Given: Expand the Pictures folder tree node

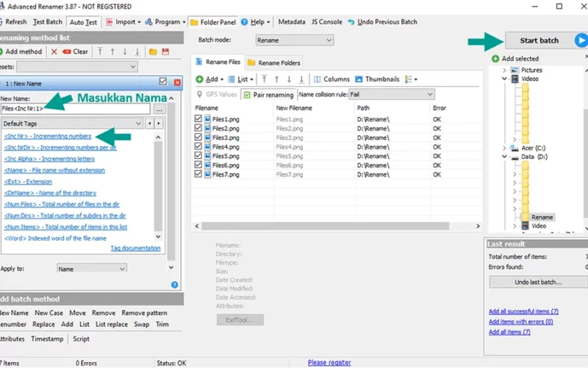Looking at the screenshot, I should (504, 70).
